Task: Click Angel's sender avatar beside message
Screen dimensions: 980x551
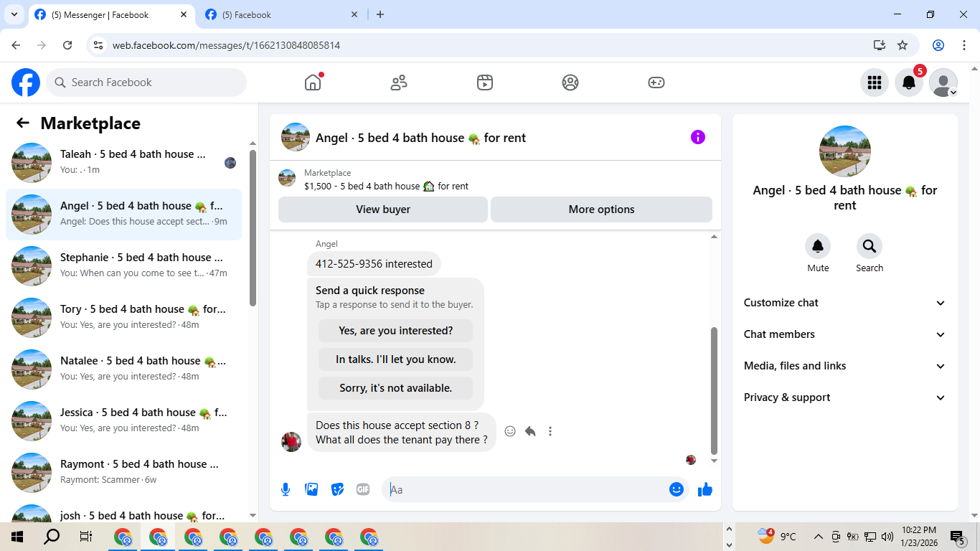Action: [x=291, y=441]
